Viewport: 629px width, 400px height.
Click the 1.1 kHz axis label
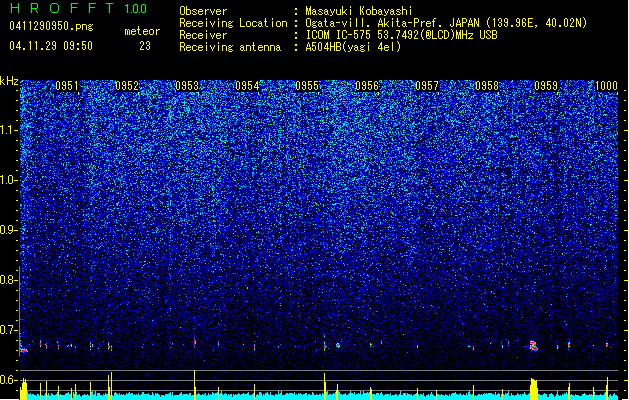(9, 130)
